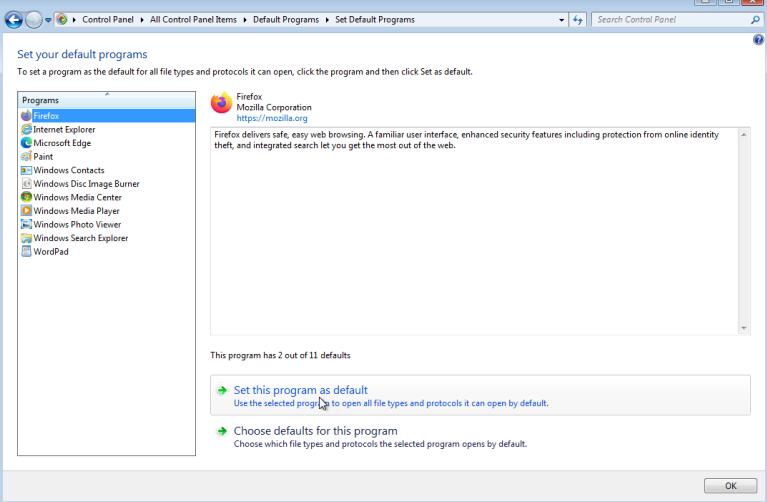The image size is (767, 502).
Task: Click Windows Media Center icon
Action: pos(26,197)
